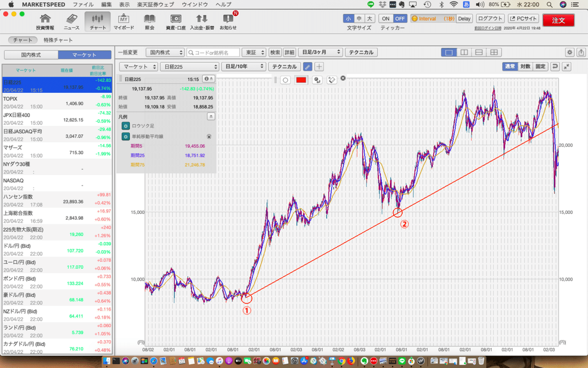Open 資産・口座 from the toolbar
Screen dimensions: 588x368
click(175, 22)
